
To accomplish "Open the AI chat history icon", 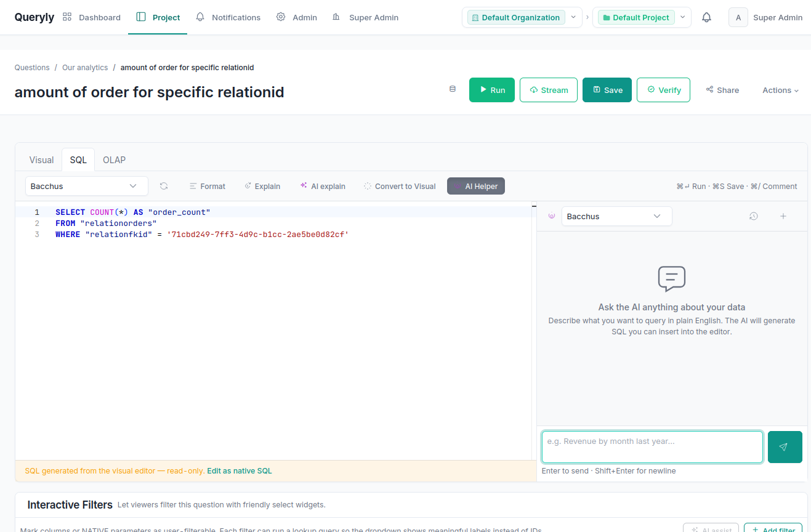I will click(x=753, y=216).
